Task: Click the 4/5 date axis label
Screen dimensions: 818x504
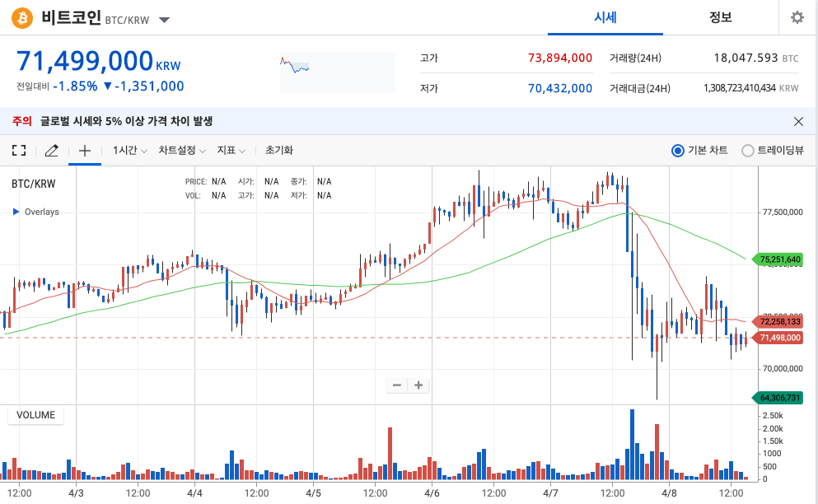Action: click(313, 493)
